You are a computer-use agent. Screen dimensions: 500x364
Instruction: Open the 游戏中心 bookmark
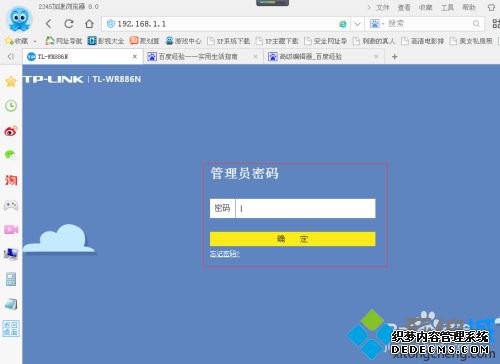tap(184, 41)
